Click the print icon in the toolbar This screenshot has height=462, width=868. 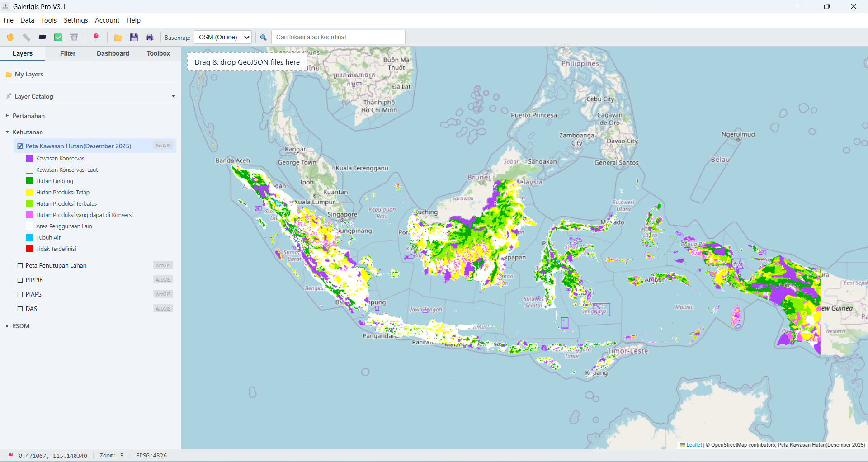point(150,37)
